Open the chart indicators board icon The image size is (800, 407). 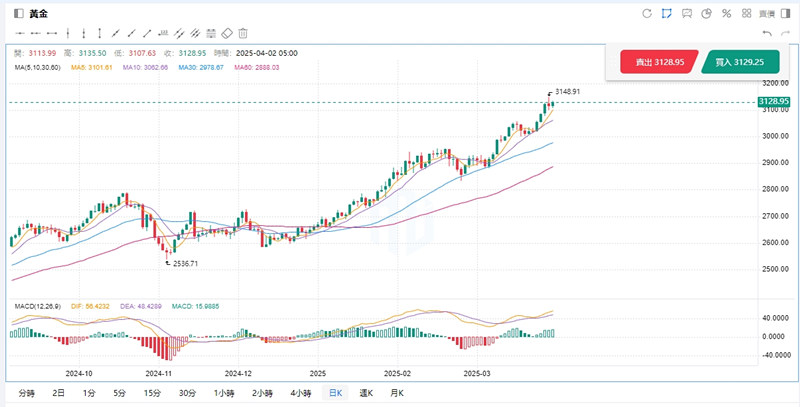pyautogui.click(x=686, y=13)
